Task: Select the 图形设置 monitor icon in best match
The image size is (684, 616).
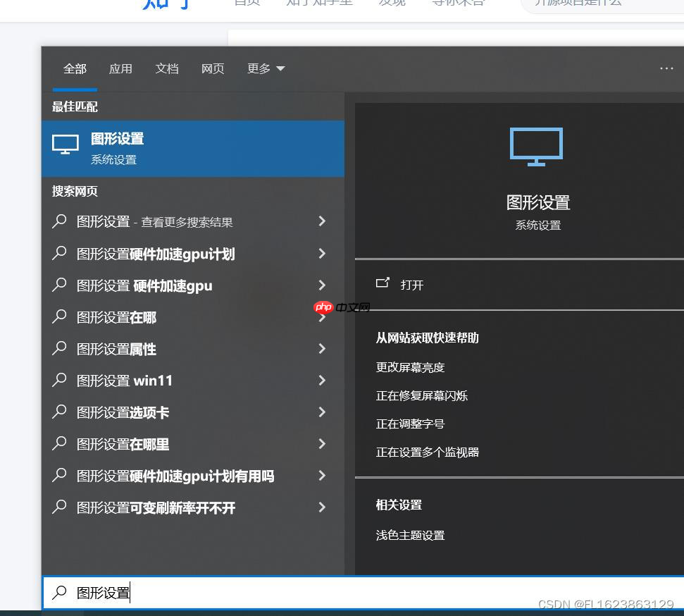Action: 65,144
